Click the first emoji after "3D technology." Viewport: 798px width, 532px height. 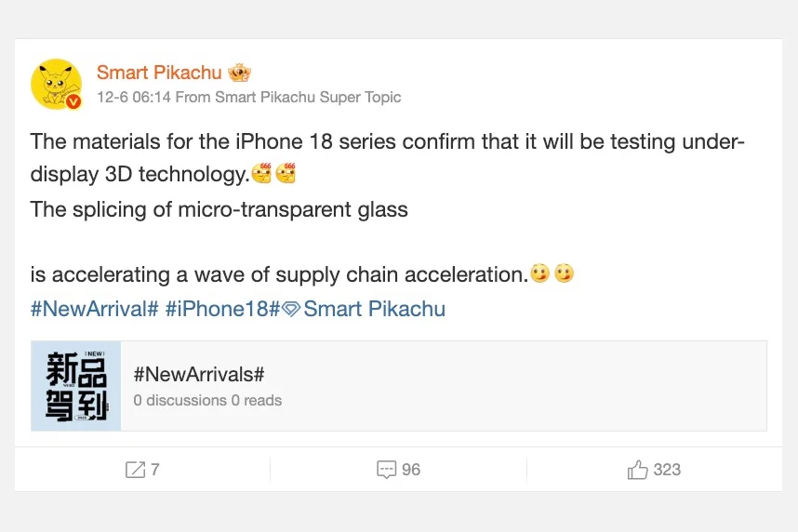(x=261, y=174)
